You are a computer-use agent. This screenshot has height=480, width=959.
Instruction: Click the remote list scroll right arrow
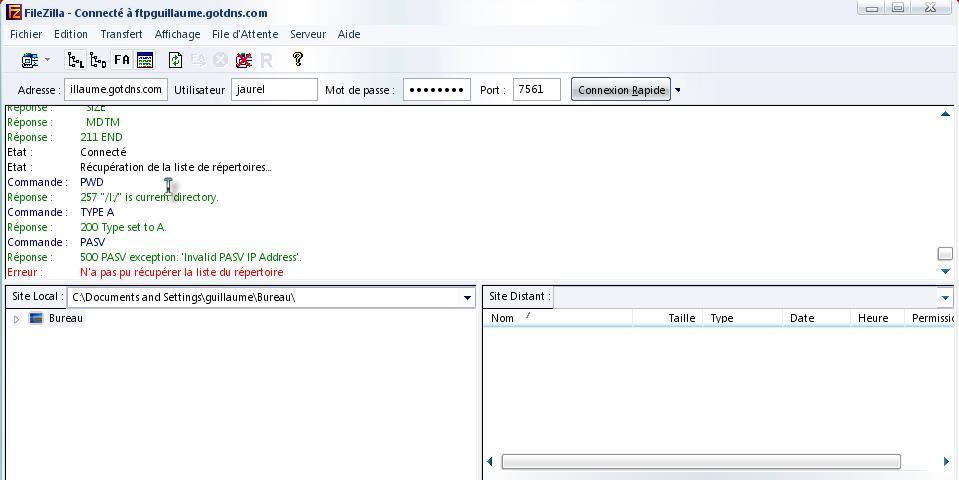pyautogui.click(x=946, y=462)
